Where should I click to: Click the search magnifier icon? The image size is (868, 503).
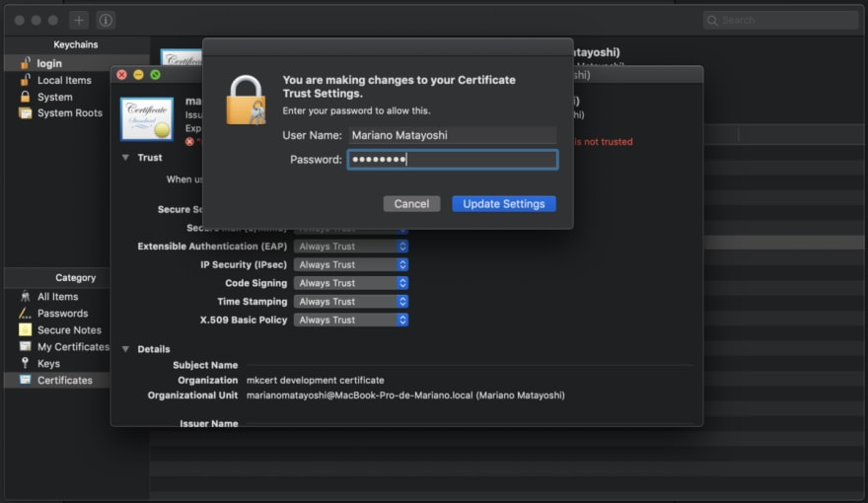coord(712,21)
